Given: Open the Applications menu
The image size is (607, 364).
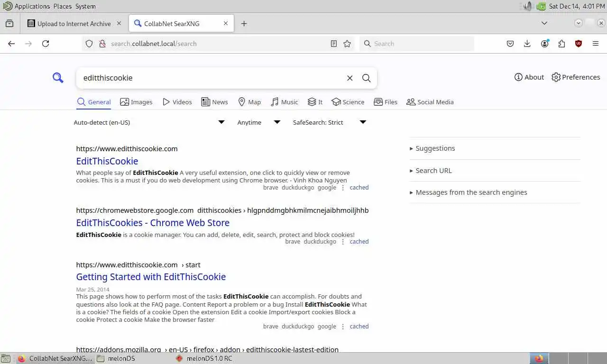Looking at the screenshot, I should click(32, 6).
